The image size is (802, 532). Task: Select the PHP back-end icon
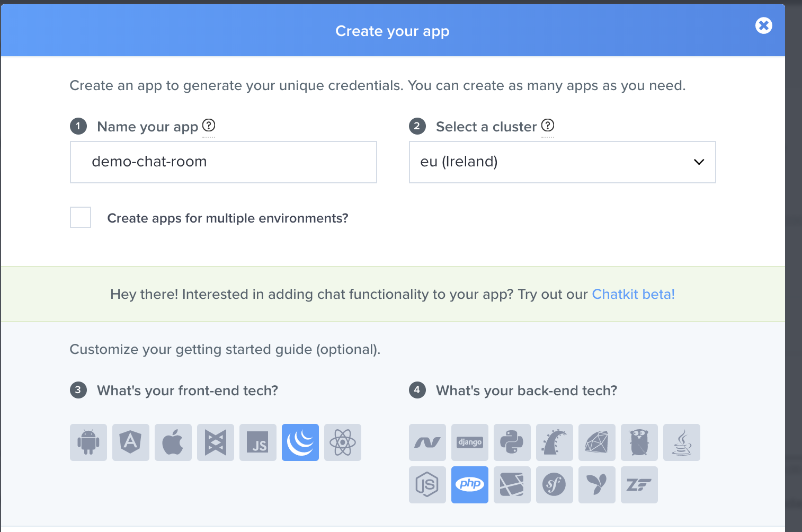click(x=470, y=485)
